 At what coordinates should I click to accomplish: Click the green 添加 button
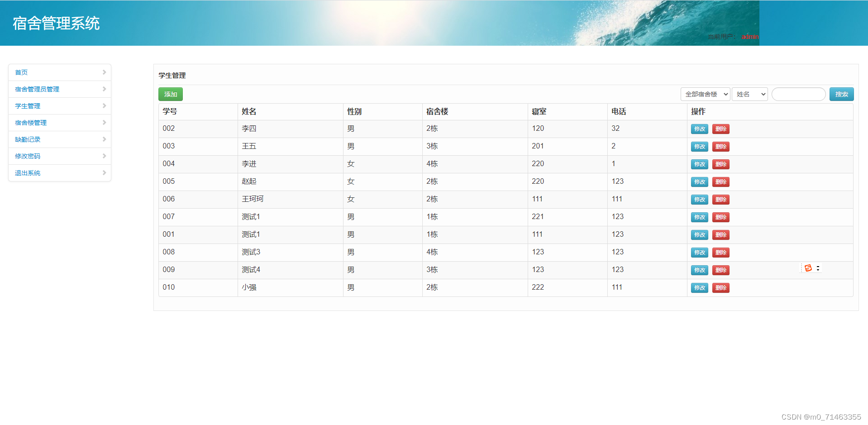point(170,94)
